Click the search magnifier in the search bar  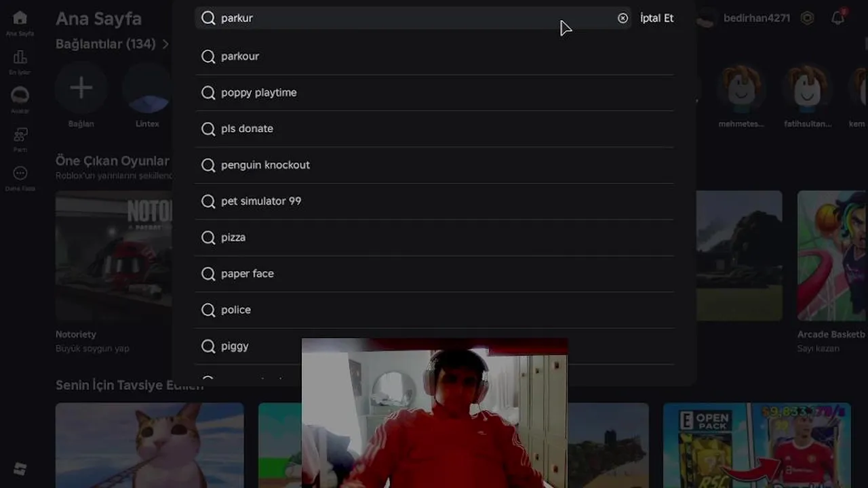(x=208, y=18)
